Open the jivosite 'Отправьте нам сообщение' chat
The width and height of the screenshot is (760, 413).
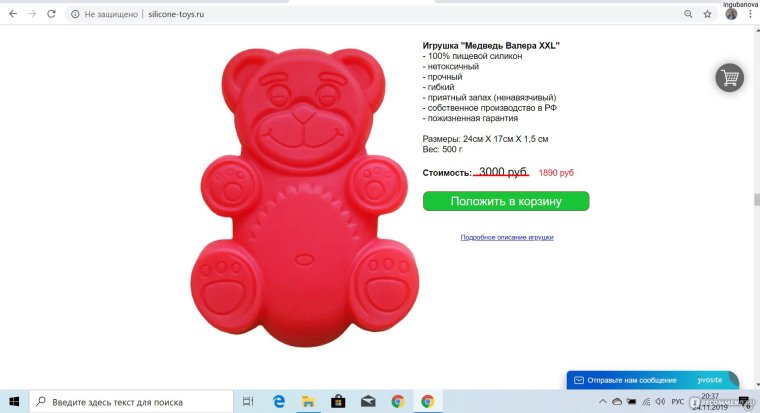pos(652,380)
